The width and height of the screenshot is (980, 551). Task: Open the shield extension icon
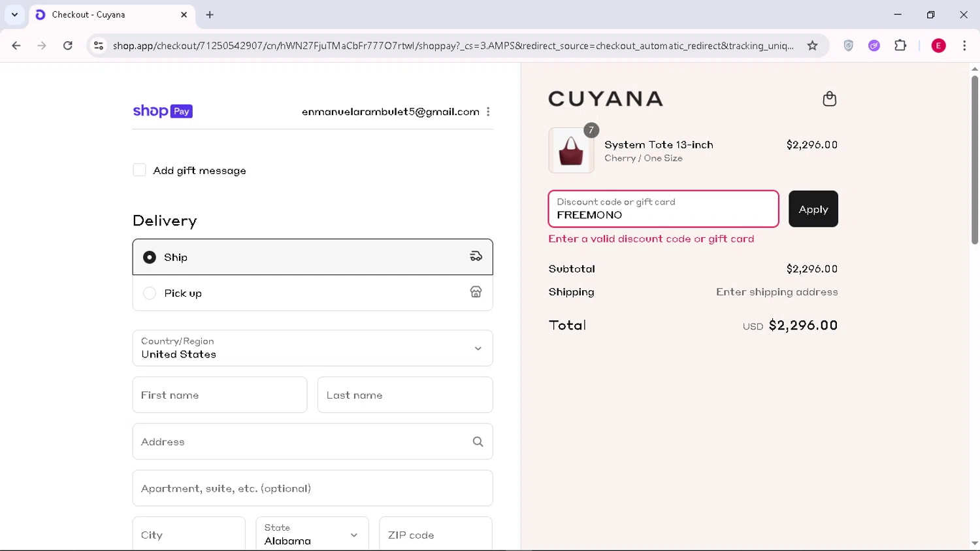coord(848,46)
